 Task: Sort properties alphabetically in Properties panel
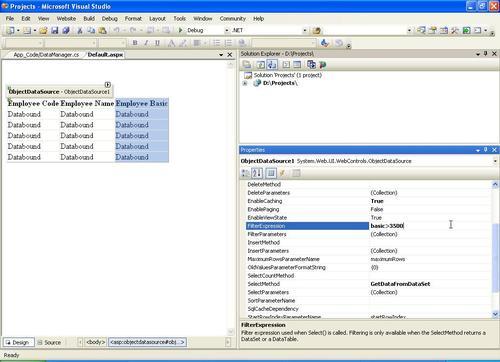point(257,173)
